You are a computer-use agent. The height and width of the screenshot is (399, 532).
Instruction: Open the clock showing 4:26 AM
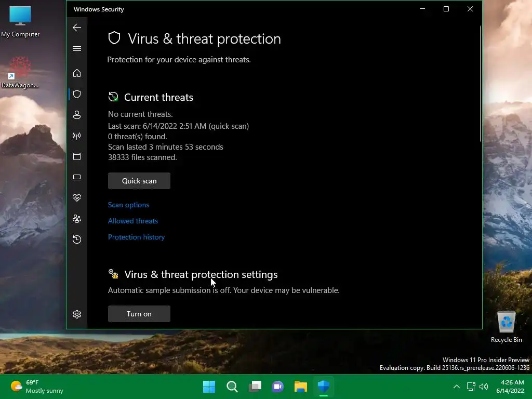510,387
